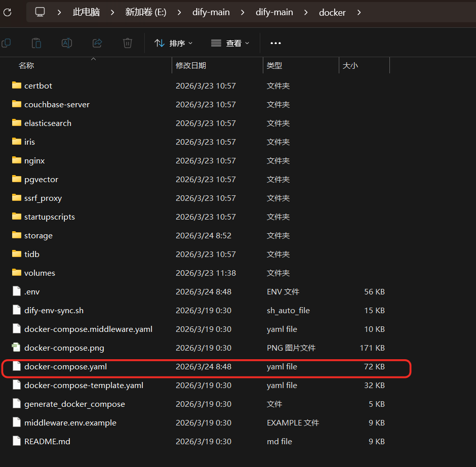476x467 pixels.
Task: Expand chevron after 新加卷 (E:) in breadcrumb
Action: tap(179, 13)
